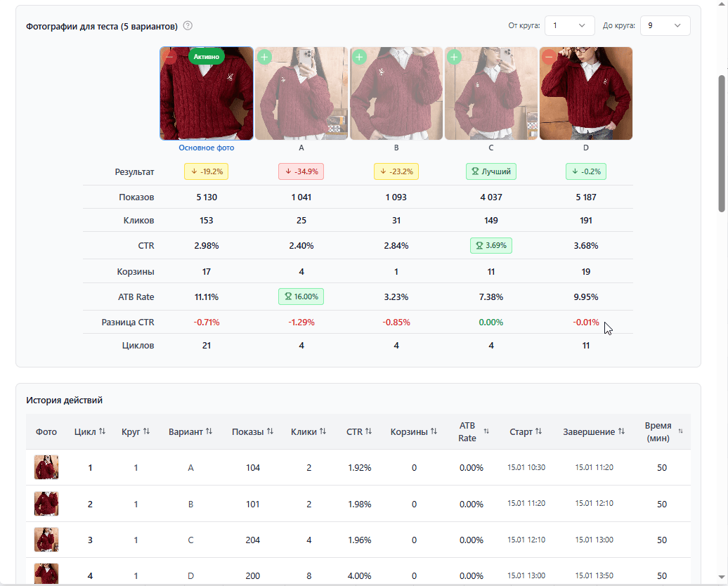
Task: Click the 'Основное фото' link
Action: point(207,148)
